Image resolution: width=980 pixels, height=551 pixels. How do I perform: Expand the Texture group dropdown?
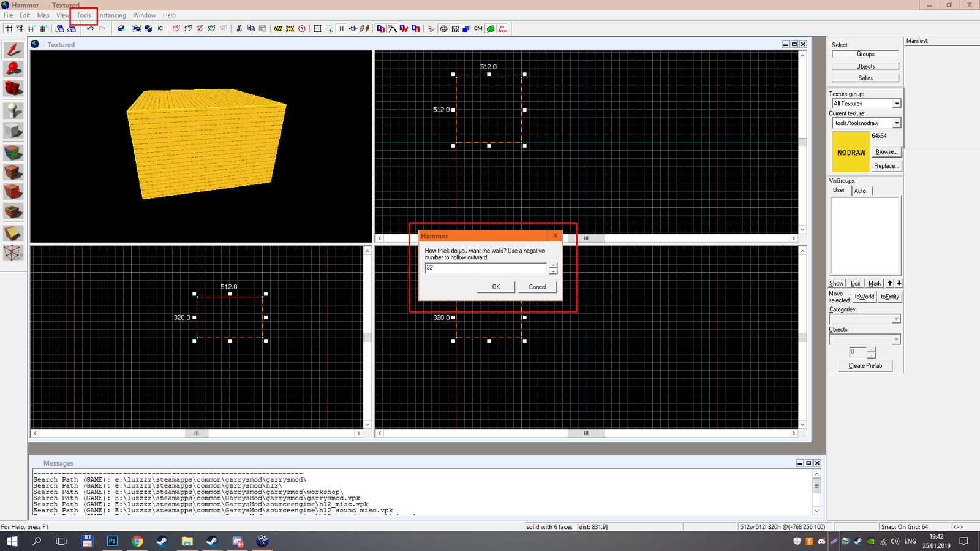[896, 104]
